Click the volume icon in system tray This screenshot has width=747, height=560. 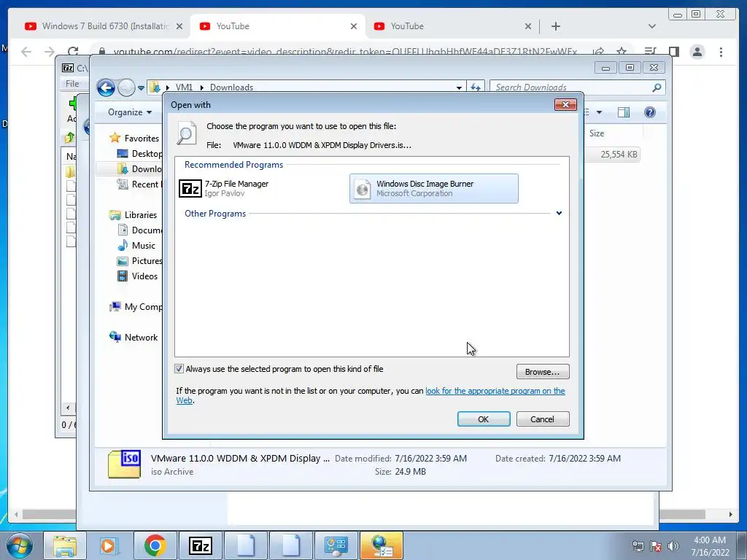click(x=673, y=545)
